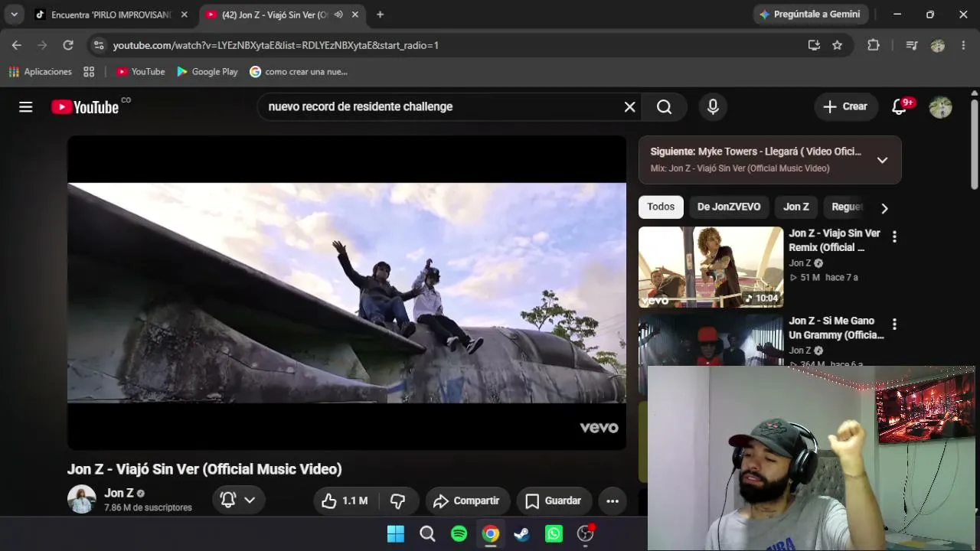Open Steam from the taskbar
The width and height of the screenshot is (980, 551).
click(x=522, y=534)
